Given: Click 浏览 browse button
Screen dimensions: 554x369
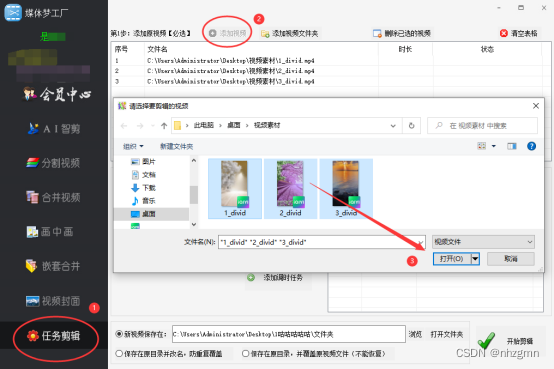Looking at the screenshot, I should [416, 334].
